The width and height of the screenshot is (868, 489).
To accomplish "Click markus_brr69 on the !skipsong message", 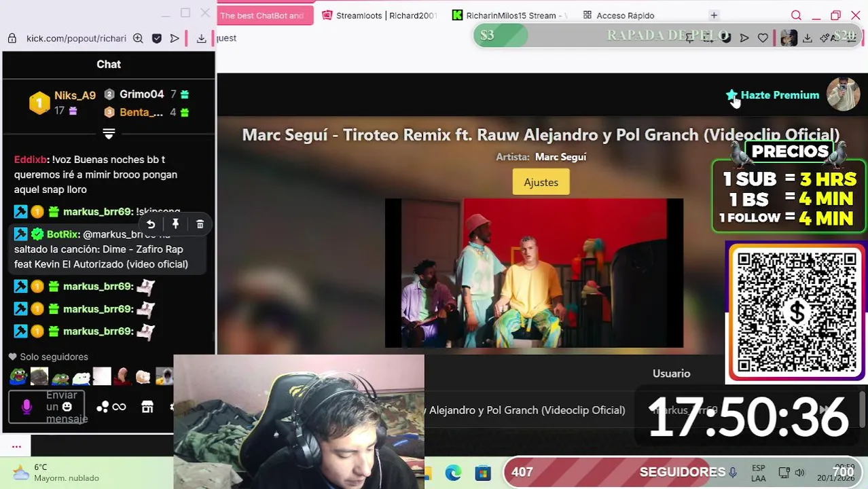I will (98, 212).
